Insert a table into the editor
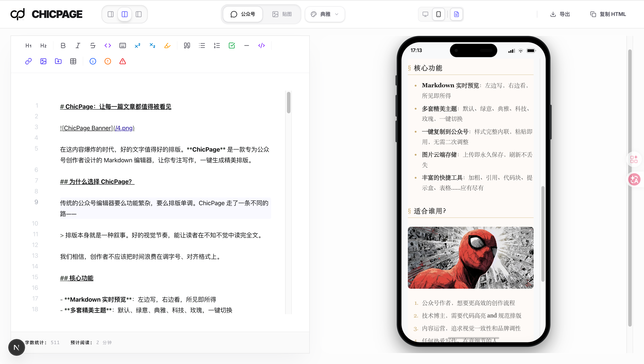This screenshot has width=644, height=364. pos(73,61)
